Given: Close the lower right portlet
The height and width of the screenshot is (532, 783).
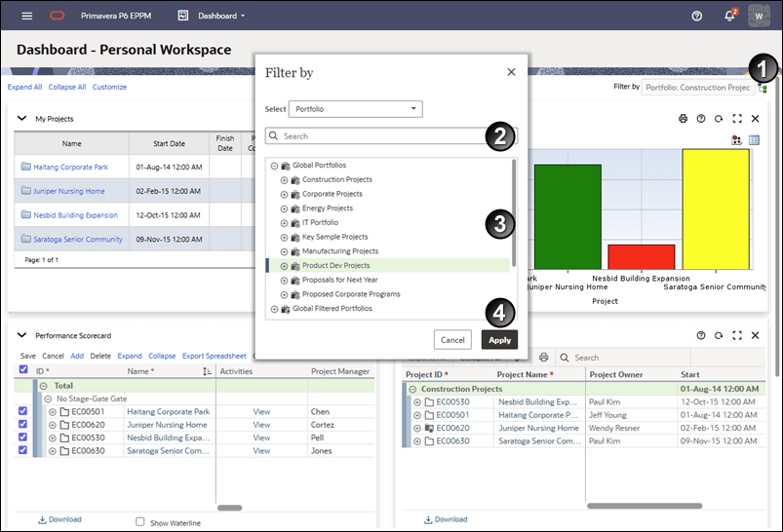Looking at the screenshot, I should [x=755, y=335].
